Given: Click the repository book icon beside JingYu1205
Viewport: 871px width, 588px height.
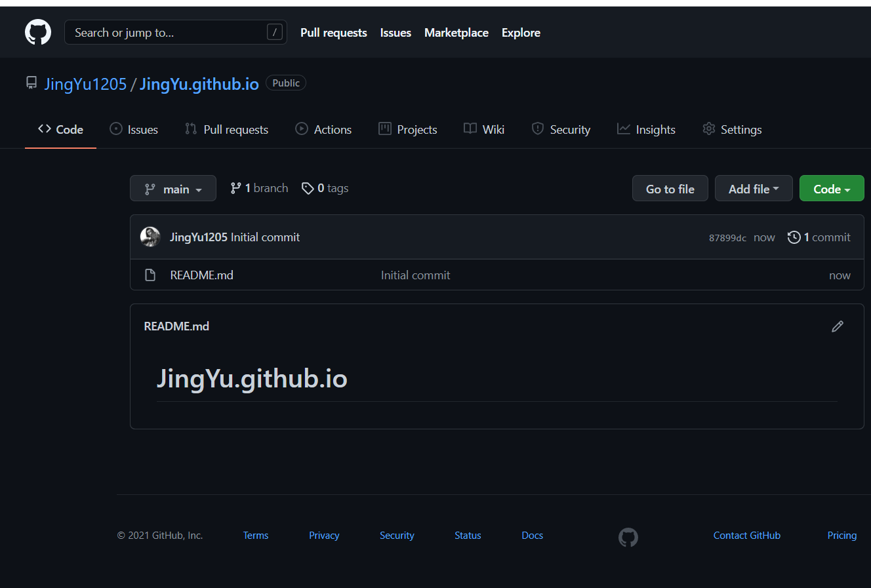Looking at the screenshot, I should 31,83.
